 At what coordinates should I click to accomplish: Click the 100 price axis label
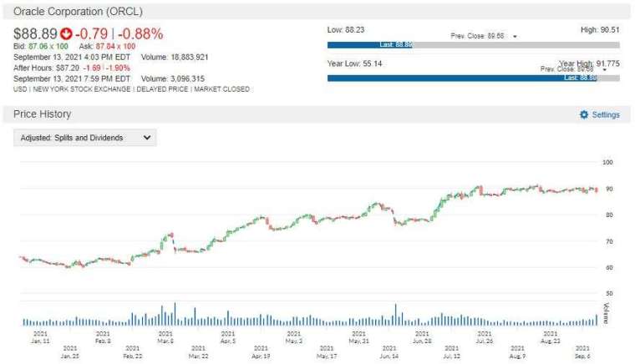[x=608, y=162]
